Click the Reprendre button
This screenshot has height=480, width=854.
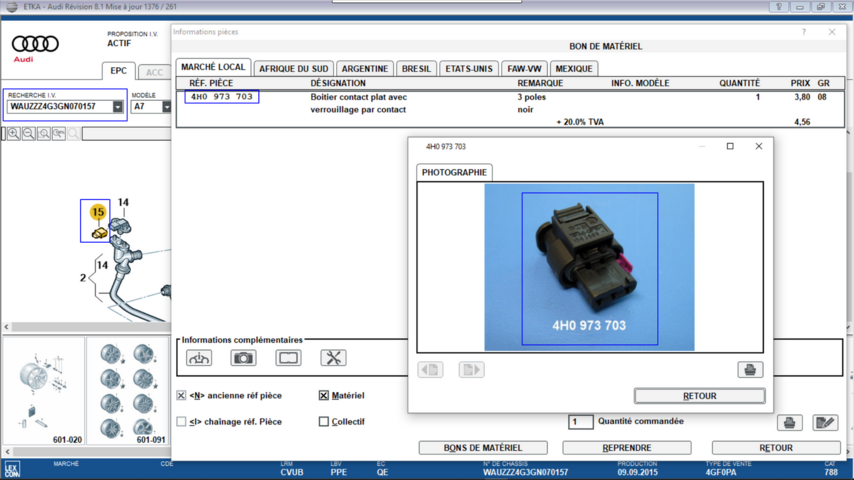click(627, 448)
